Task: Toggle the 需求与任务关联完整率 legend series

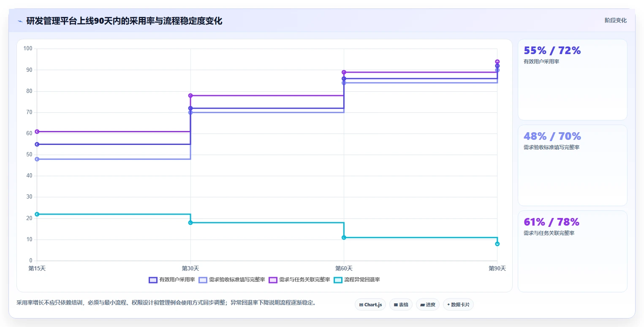Action: [x=299, y=280]
